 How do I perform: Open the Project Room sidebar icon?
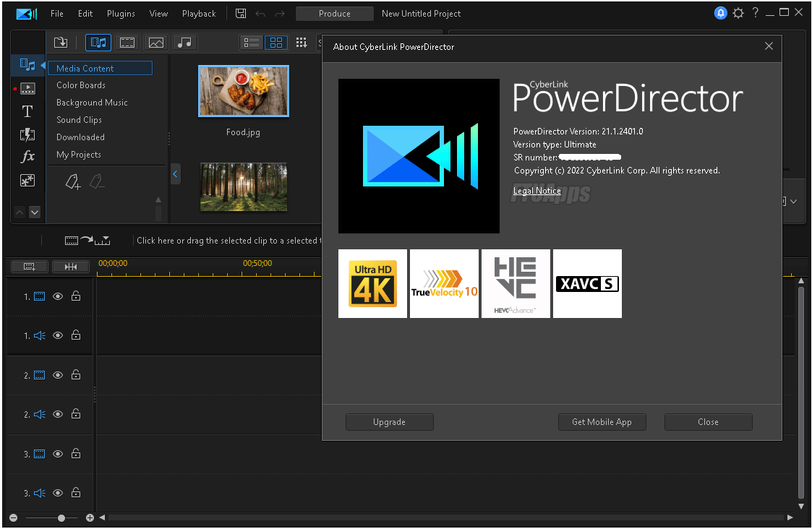(x=27, y=88)
